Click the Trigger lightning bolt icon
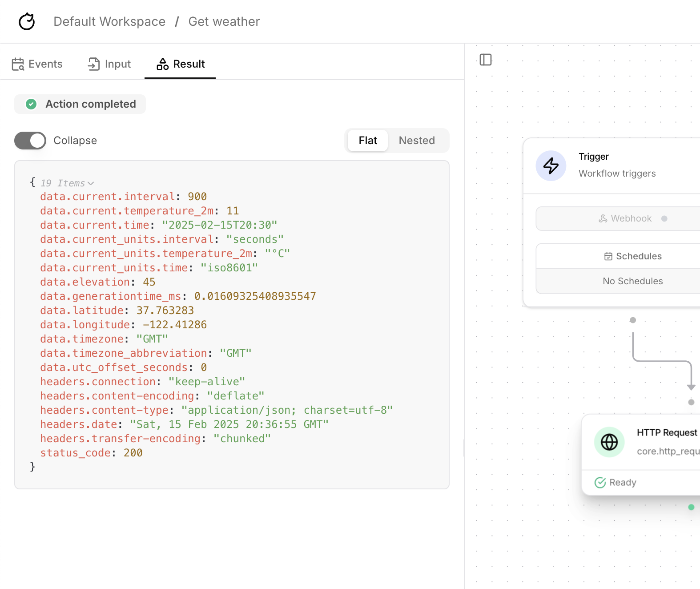The image size is (700, 589). click(551, 165)
